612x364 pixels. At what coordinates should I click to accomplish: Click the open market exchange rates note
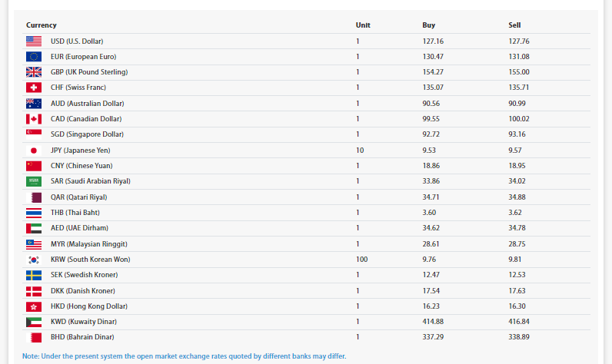point(185,356)
